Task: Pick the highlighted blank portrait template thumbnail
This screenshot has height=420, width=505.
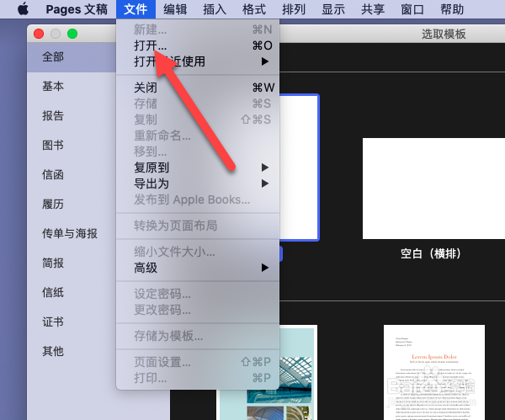Action: pyautogui.click(x=299, y=167)
